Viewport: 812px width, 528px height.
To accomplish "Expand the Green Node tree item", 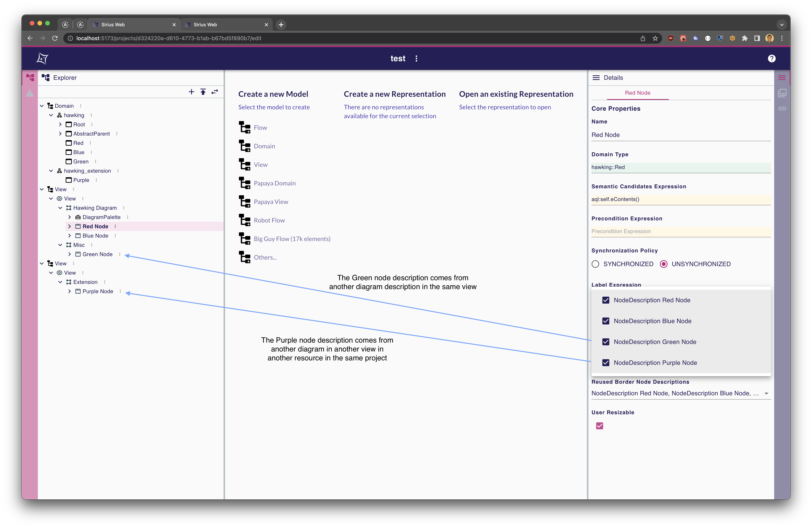I will (70, 254).
